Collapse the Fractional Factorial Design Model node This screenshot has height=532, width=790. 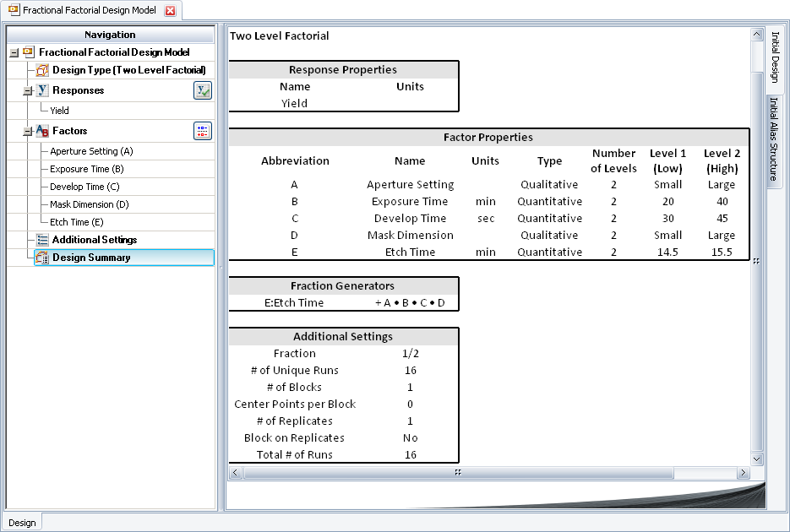(14, 52)
